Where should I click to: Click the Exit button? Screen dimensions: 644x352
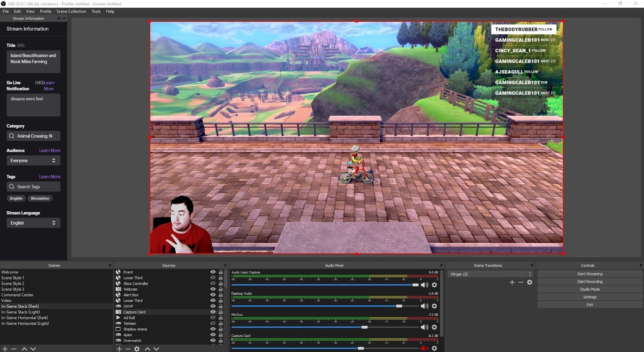tap(590, 304)
